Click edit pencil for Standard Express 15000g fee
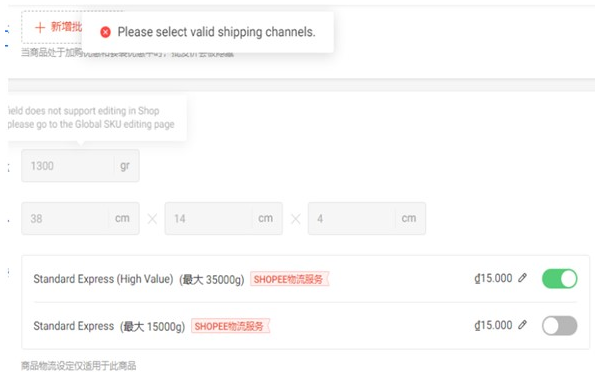This screenshot has height=387, width=595. point(523,325)
